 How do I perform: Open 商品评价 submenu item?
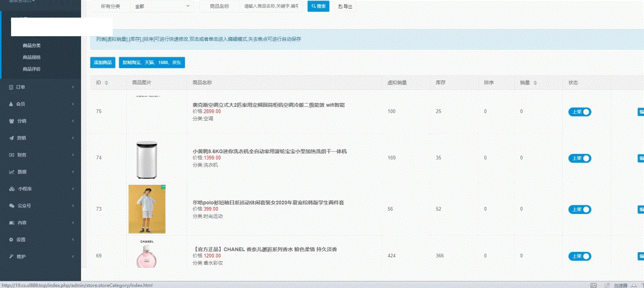31,69
